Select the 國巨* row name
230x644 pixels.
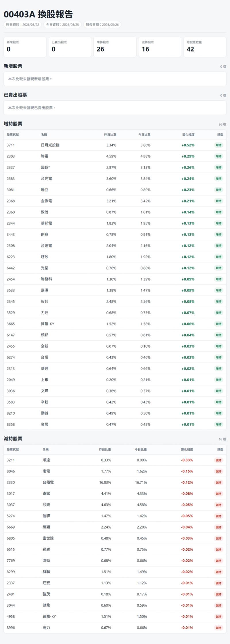pos(45,167)
